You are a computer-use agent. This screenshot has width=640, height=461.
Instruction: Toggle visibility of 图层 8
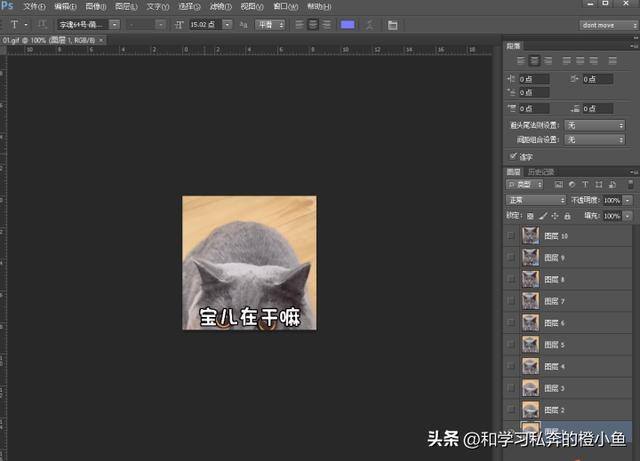pyautogui.click(x=511, y=279)
